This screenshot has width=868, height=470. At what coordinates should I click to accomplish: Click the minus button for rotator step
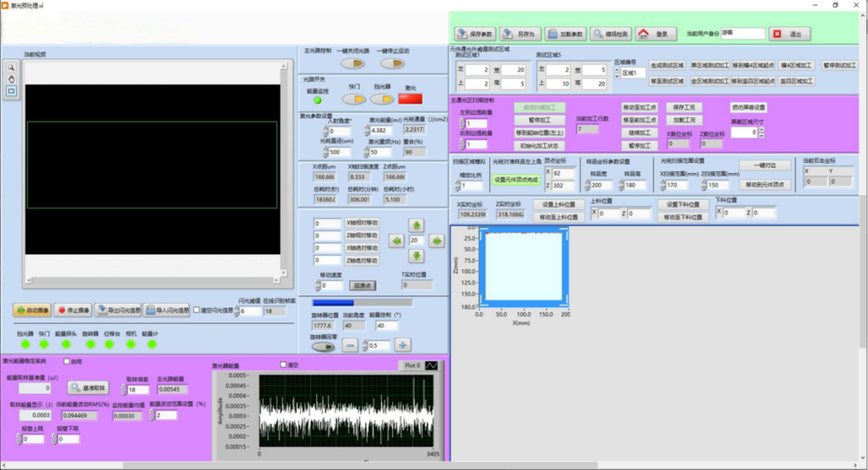tap(350, 345)
